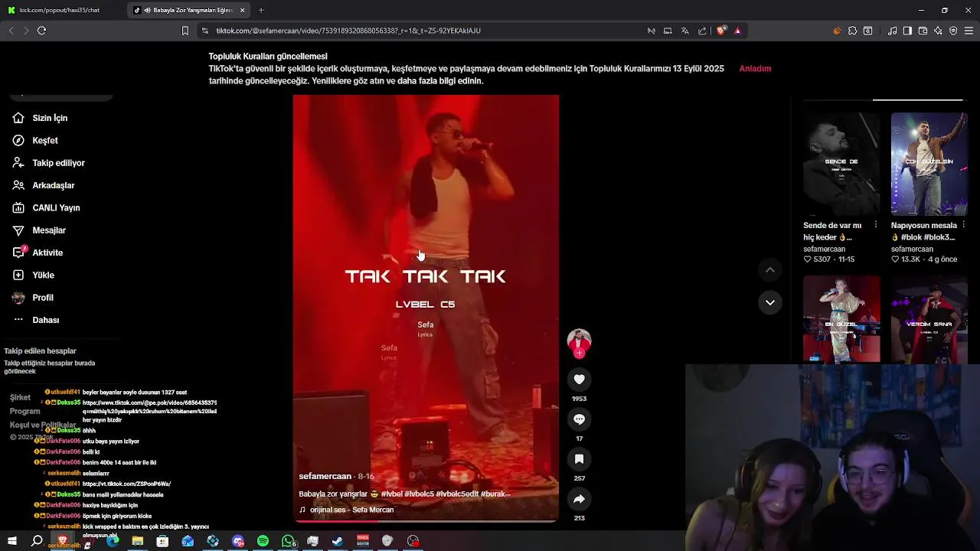Open the comments bubble showing 17

pyautogui.click(x=580, y=419)
